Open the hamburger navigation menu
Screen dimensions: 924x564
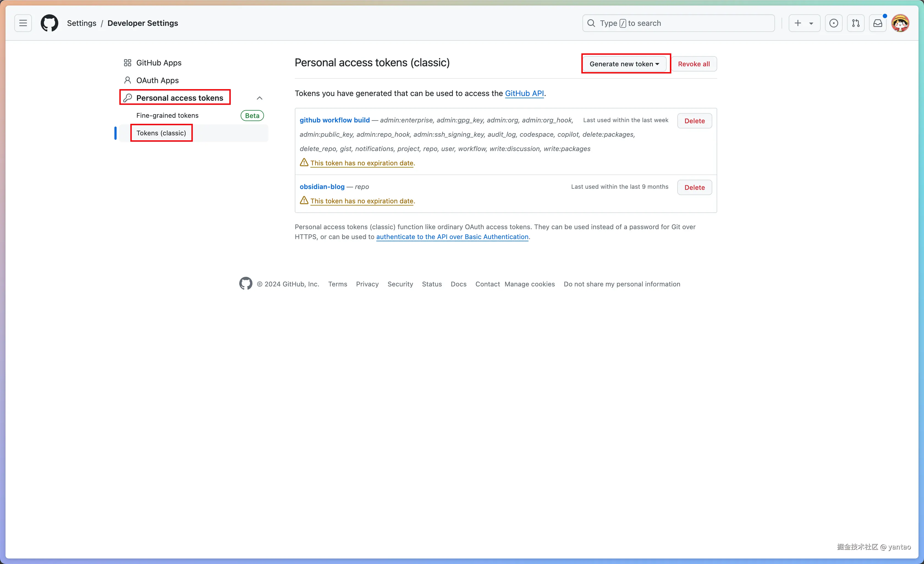click(x=23, y=23)
